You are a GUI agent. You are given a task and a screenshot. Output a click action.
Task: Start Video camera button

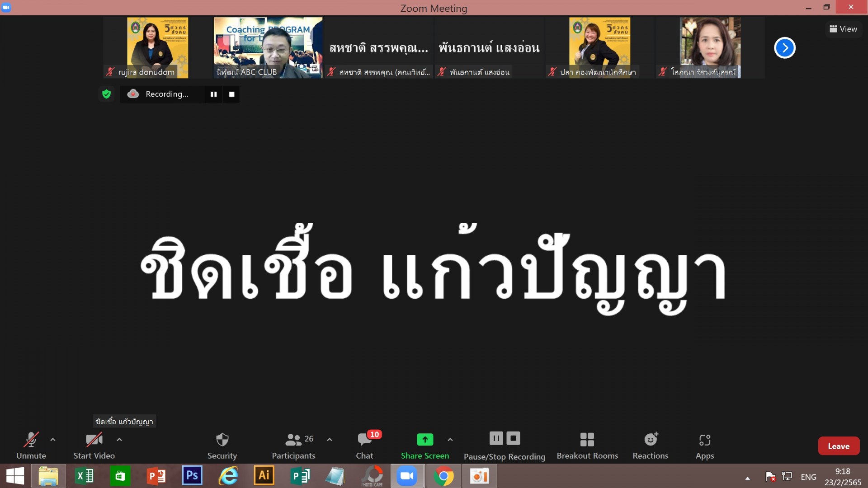[94, 446]
